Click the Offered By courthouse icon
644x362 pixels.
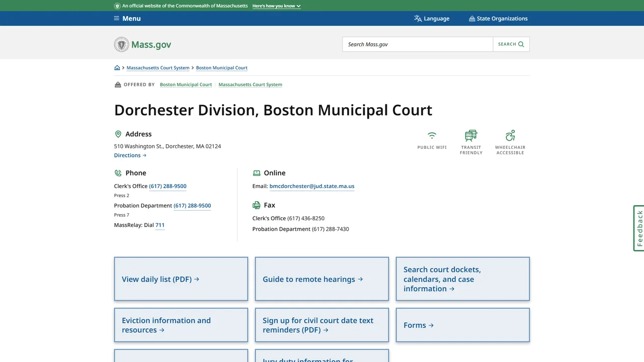pos(118,84)
